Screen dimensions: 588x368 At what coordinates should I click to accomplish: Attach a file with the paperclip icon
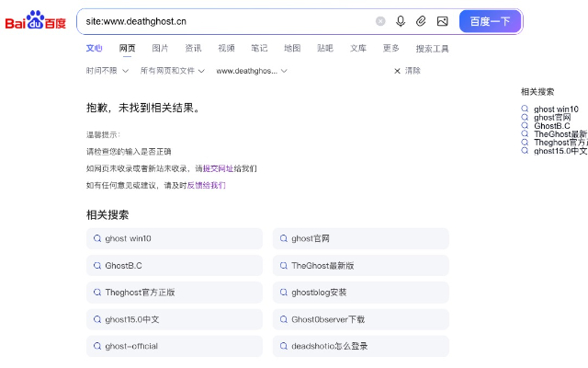[x=421, y=21]
